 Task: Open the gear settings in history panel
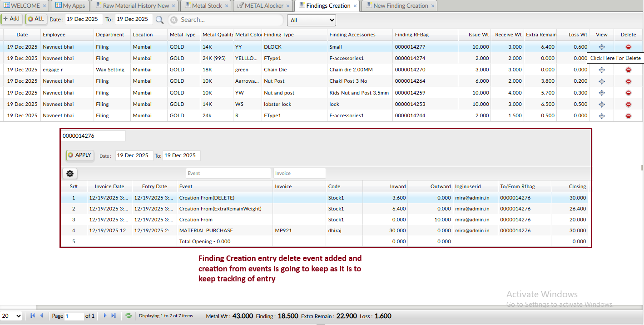pyautogui.click(x=70, y=174)
